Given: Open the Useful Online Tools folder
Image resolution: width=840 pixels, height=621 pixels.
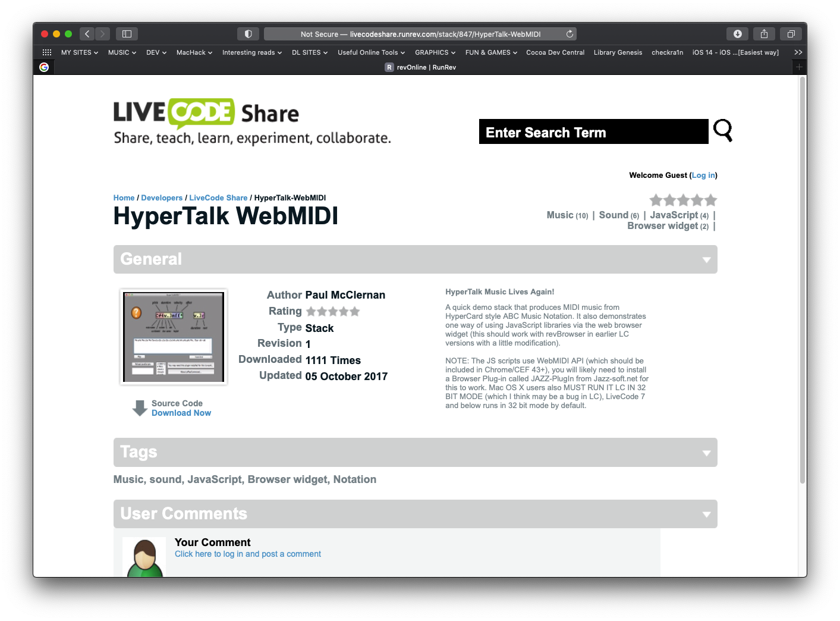Looking at the screenshot, I should pos(371,52).
